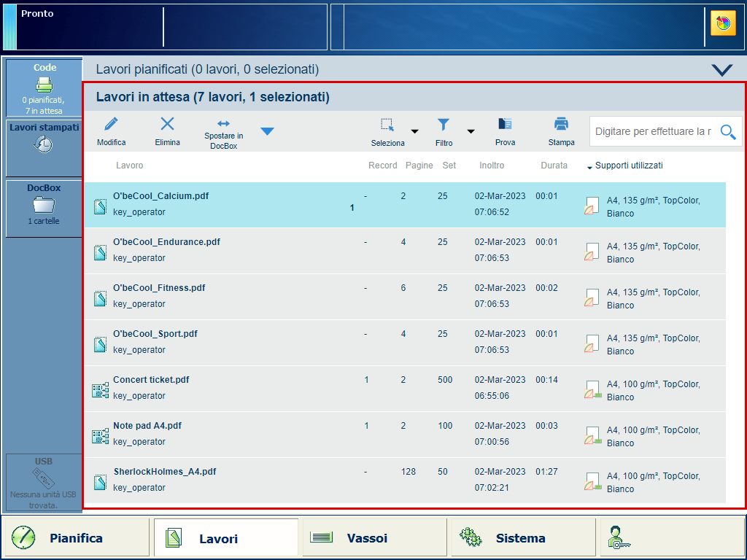Click the document icon of O'beCool_Sport.pdf

point(100,345)
